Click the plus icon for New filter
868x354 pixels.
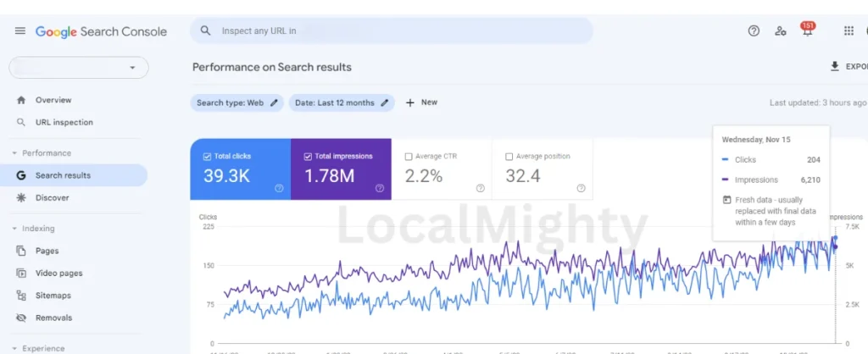tap(410, 102)
